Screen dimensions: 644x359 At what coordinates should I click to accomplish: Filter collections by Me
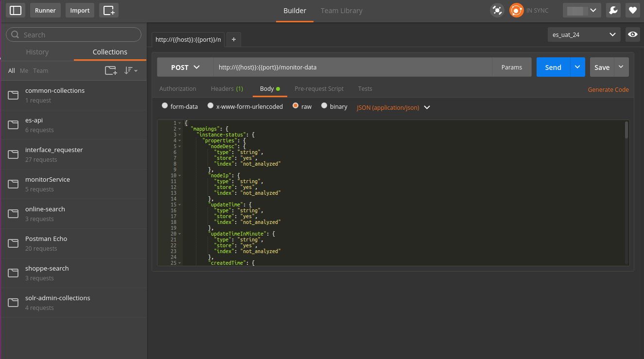point(24,71)
